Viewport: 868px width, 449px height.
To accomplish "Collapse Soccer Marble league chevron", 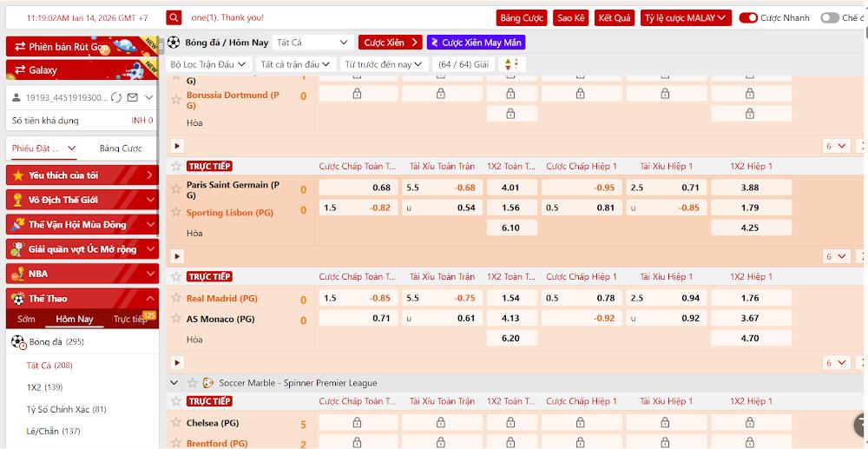I will pyautogui.click(x=174, y=383).
